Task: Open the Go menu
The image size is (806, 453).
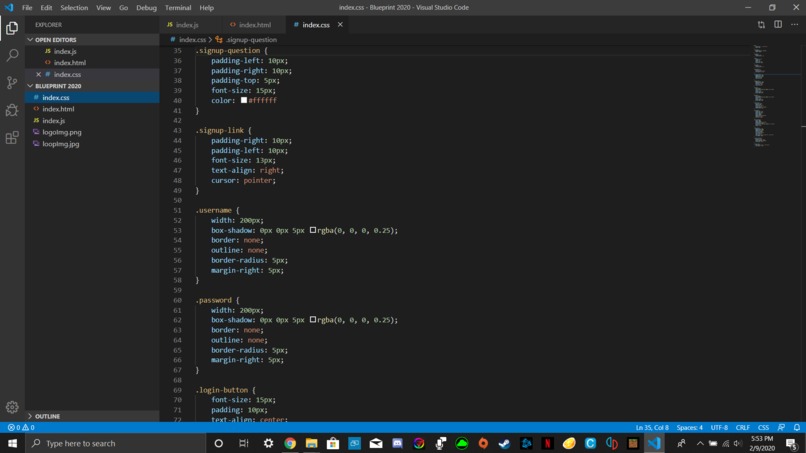Action: tap(123, 8)
